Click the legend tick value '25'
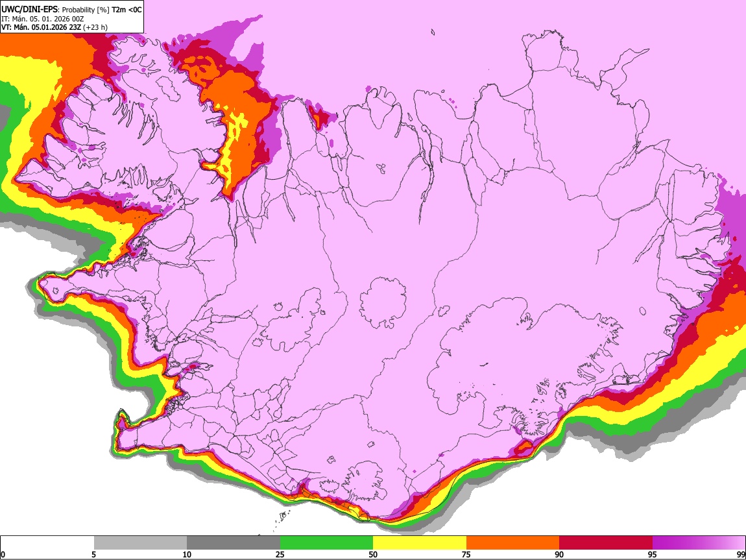The image size is (746, 560). pos(280,555)
